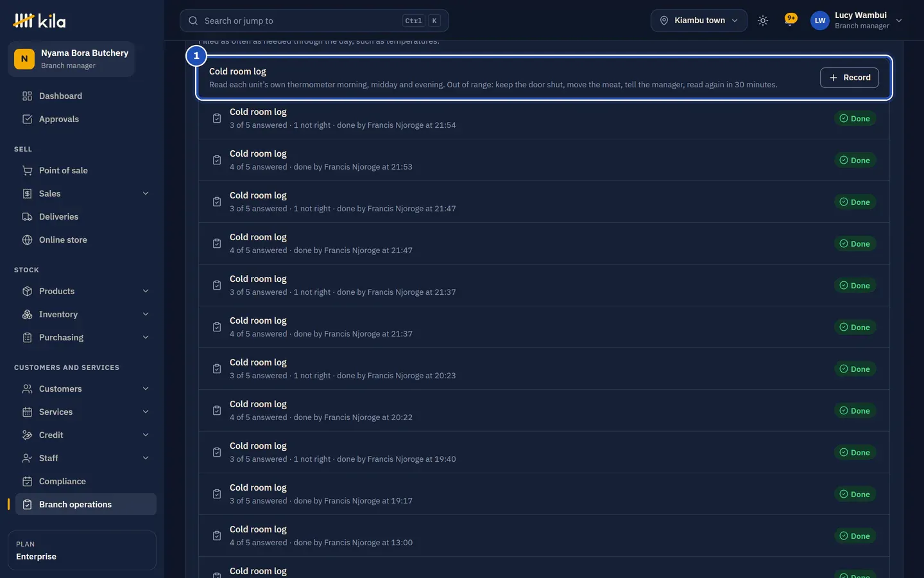Image resolution: width=924 pixels, height=578 pixels.
Task: Expand the Services submenu chevron
Action: pos(146,412)
